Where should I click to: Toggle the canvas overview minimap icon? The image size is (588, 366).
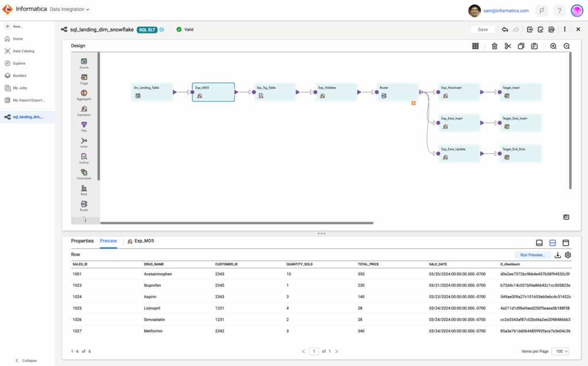pos(566,217)
